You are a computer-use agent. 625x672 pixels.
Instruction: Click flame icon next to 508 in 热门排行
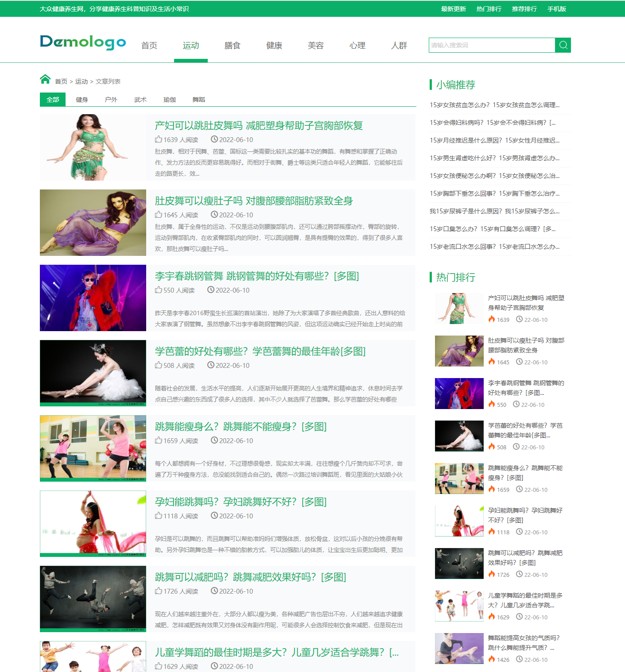[491, 447]
